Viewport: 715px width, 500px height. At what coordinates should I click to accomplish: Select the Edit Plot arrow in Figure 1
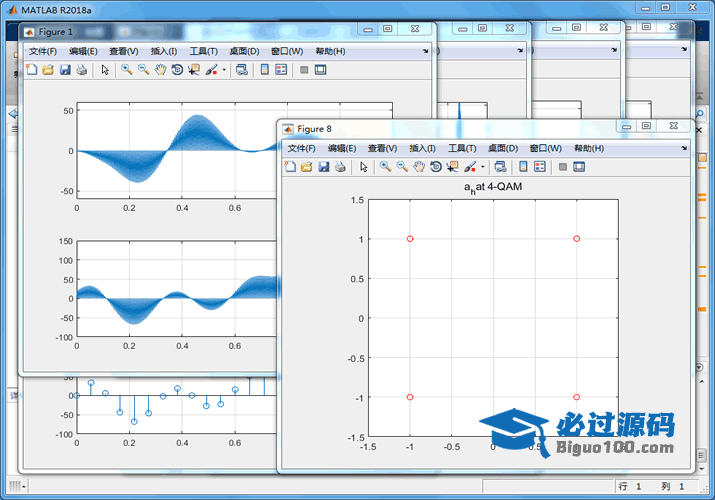click(105, 70)
